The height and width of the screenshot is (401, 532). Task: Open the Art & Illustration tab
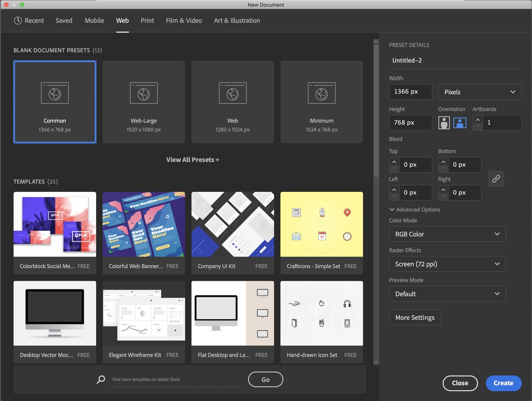pyautogui.click(x=237, y=21)
